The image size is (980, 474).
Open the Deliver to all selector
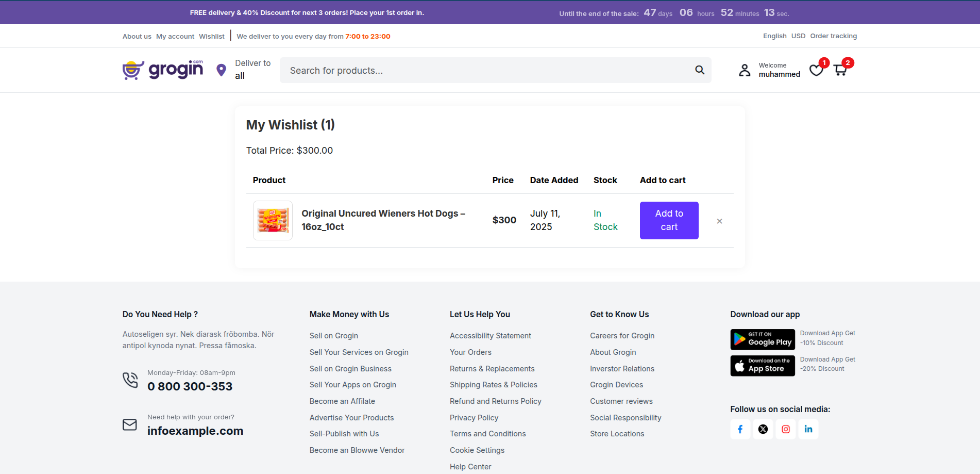[252, 70]
